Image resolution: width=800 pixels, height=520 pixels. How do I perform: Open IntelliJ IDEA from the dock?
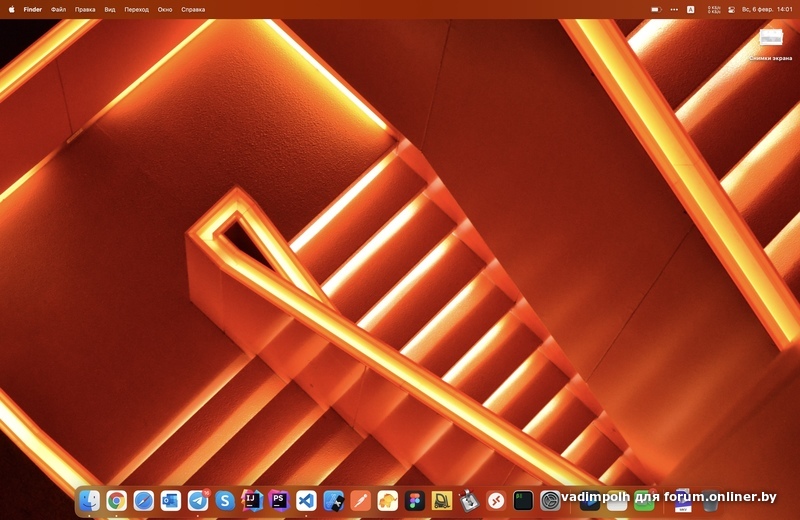tap(252, 500)
